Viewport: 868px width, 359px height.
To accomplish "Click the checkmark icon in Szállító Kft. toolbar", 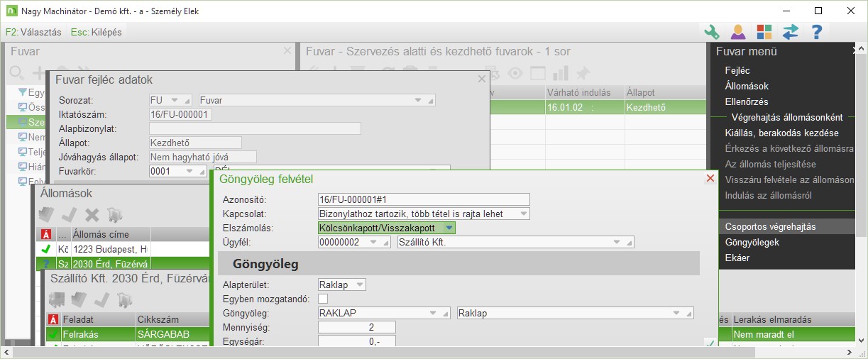I will click(x=102, y=299).
